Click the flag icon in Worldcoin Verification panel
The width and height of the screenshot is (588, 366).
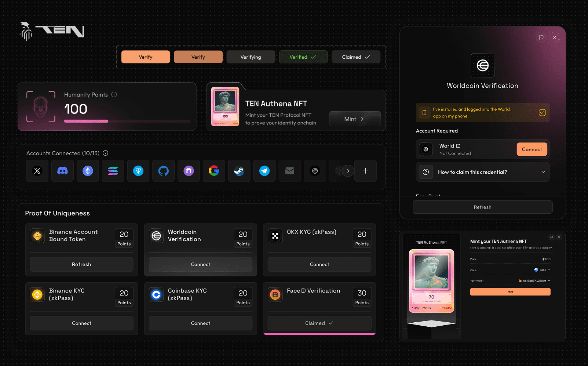(541, 37)
